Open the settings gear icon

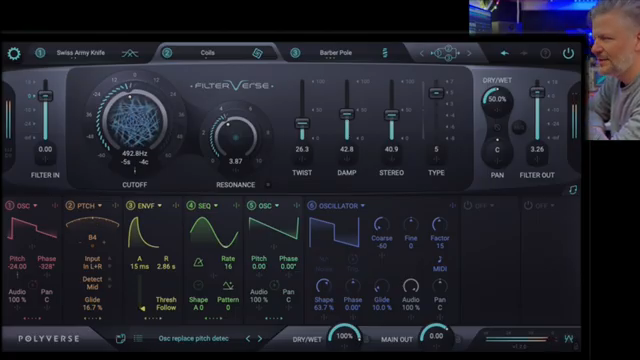(x=14, y=53)
